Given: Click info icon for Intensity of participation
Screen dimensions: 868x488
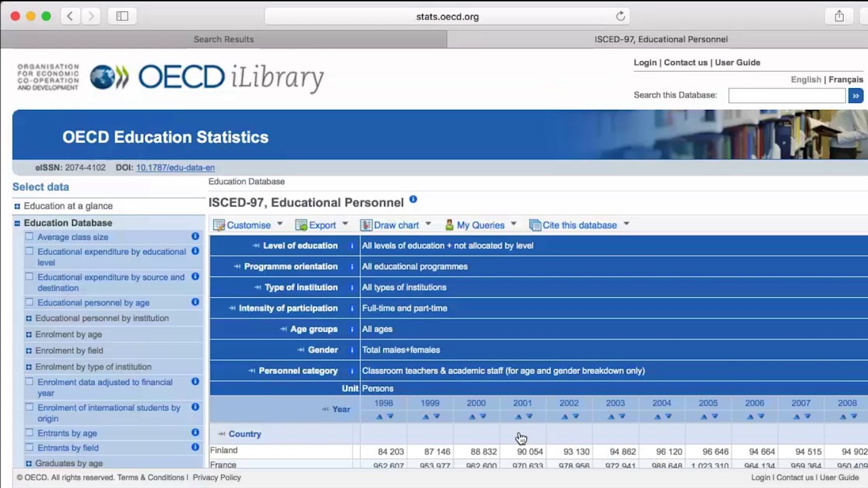Looking at the screenshot, I should point(352,308).
